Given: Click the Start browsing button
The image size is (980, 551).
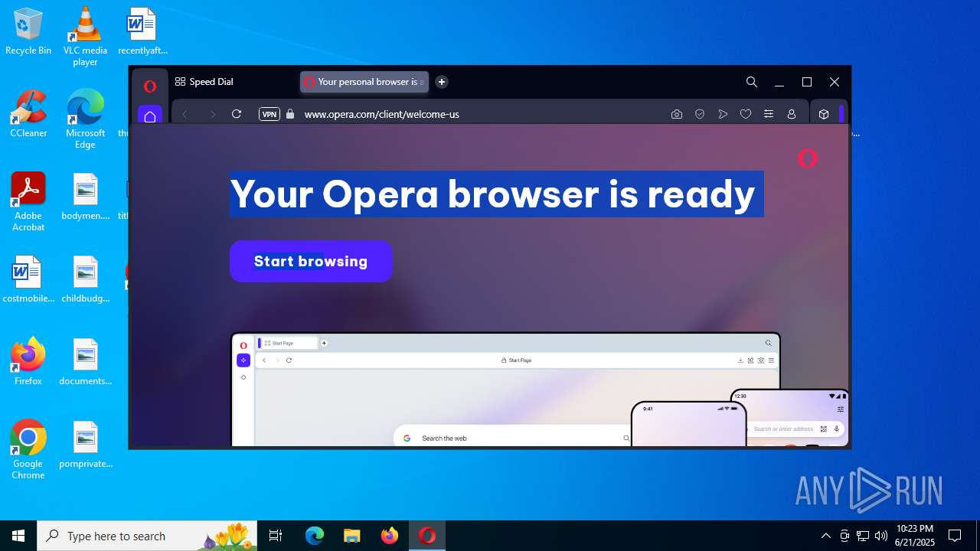Looking at the screenshot, I should 311,261.
